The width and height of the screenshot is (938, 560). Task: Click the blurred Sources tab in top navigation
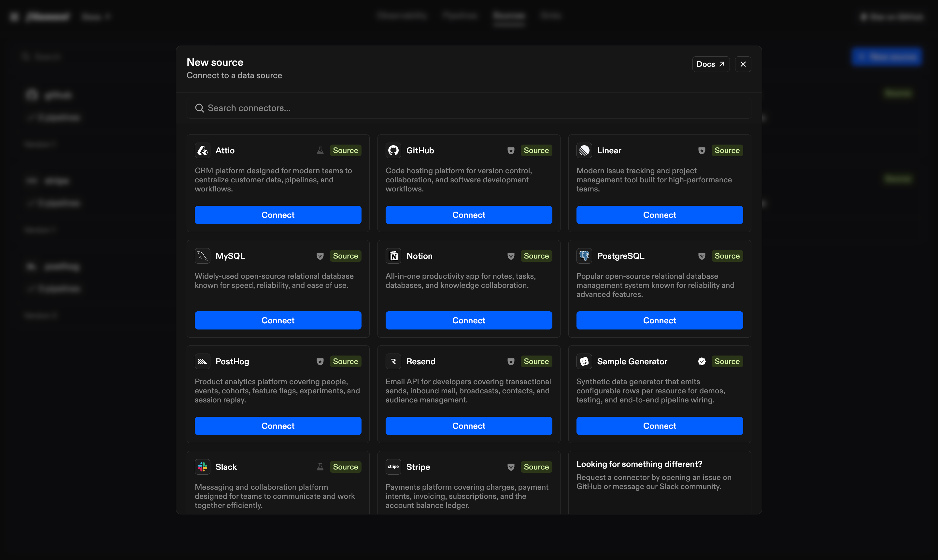508,16
